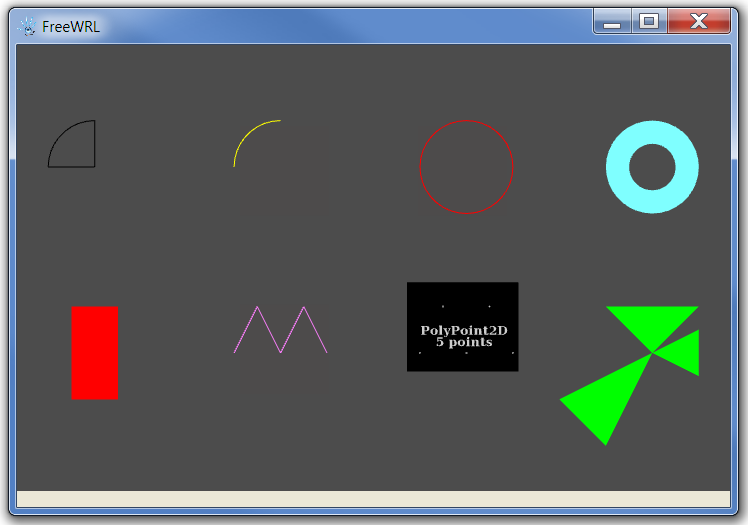
Task: Click the dark hole inside the cyan ring
Action: 652,167
